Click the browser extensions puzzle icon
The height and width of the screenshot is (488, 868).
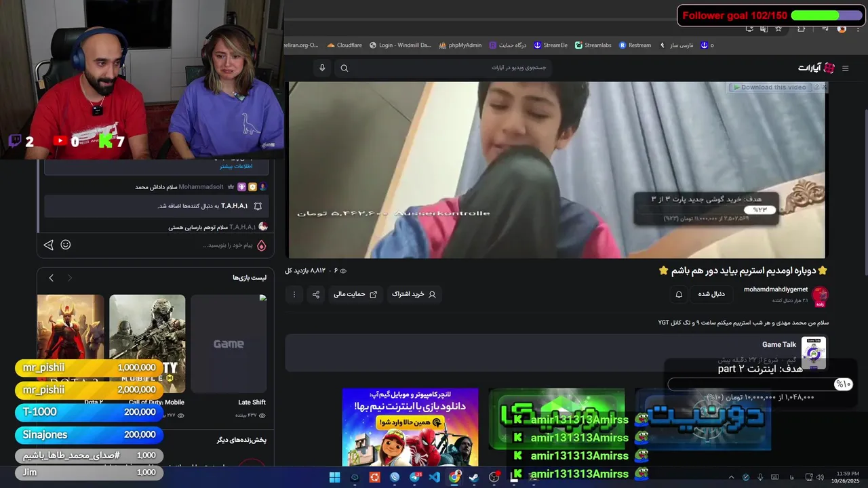coord(801,29)
